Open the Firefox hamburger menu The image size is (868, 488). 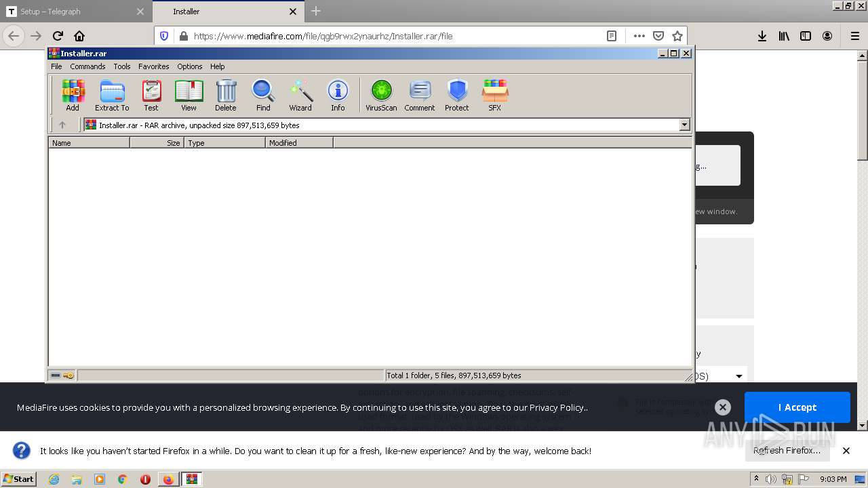coord(854,36)
